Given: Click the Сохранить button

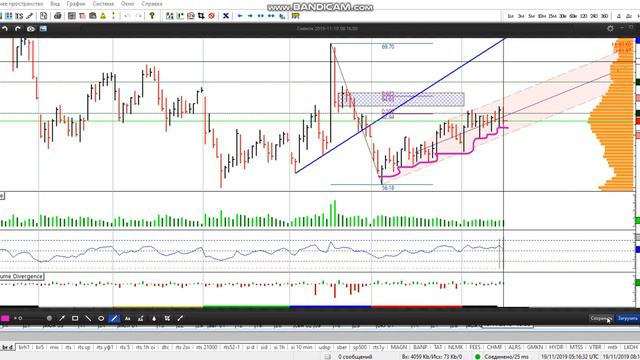Looking at the screenshot, I should (x=601, y=318).
